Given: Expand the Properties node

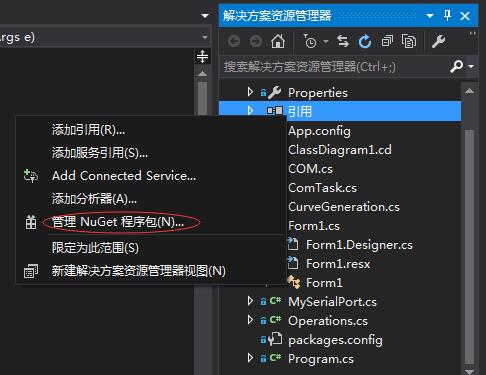Looking at the screenshot, I should [250, 92].
